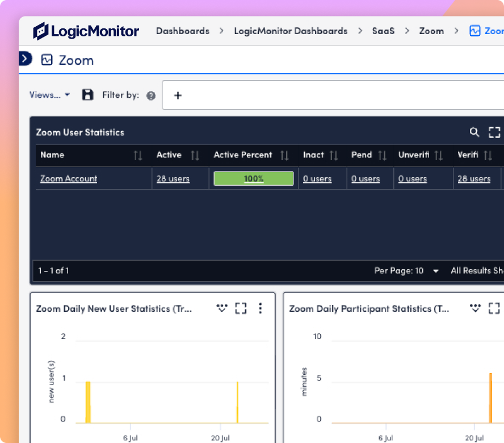Click the LogicMonitor logo
Viewport: 504px width, 443px height.
pos(86,31)
